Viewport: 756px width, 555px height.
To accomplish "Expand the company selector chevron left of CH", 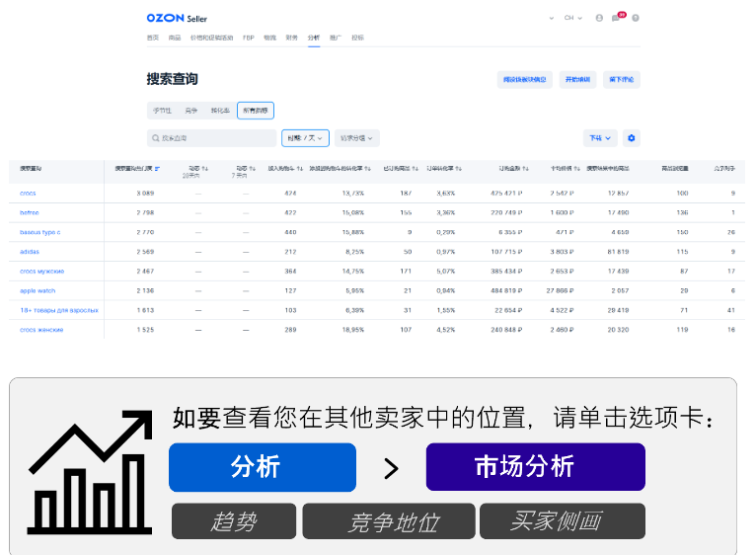I will click(551, 19).
